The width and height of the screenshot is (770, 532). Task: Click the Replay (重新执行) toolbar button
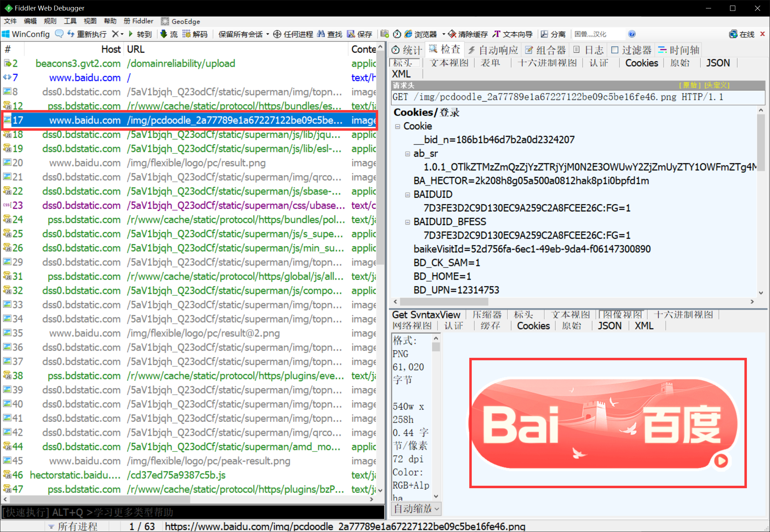87,34
